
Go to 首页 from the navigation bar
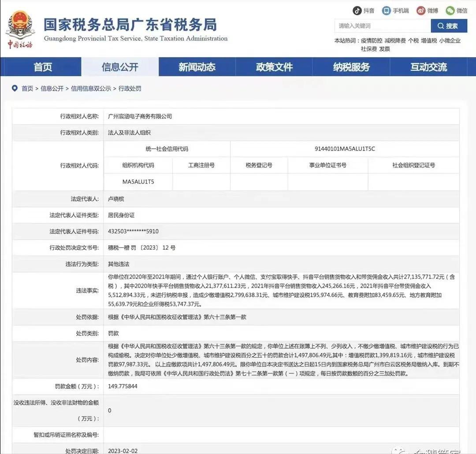tap(42, 67)
